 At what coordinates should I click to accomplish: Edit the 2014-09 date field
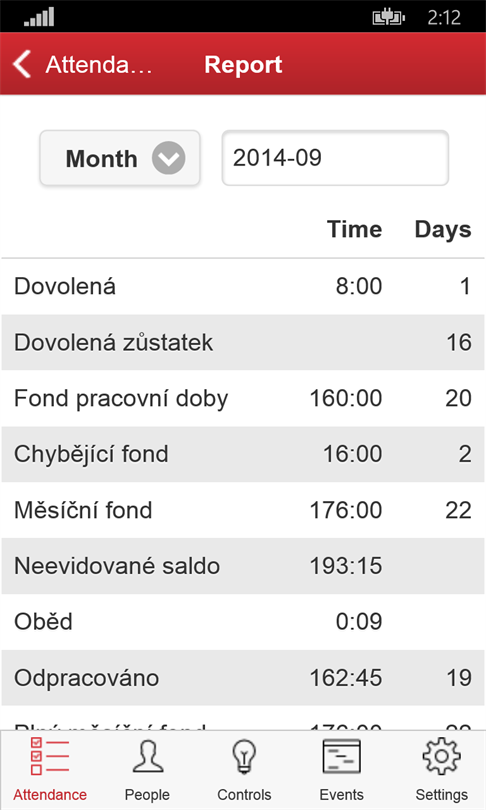point(335,158)
